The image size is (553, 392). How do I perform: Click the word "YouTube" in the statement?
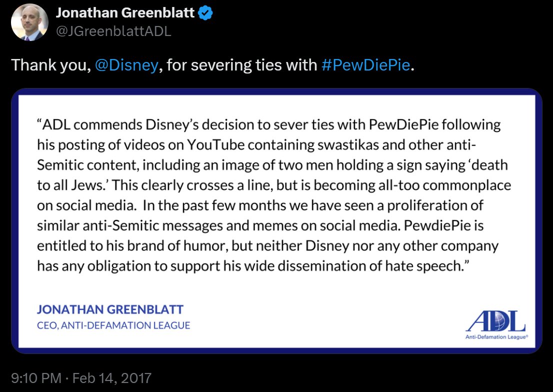pos(214,144)
